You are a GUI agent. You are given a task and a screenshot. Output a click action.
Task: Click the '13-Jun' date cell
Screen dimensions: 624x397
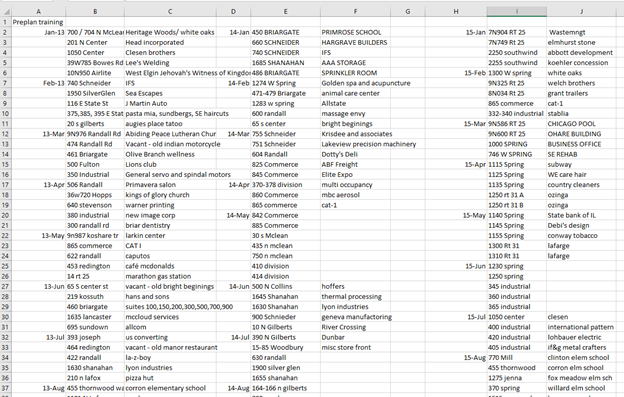[x=39, y=286]
